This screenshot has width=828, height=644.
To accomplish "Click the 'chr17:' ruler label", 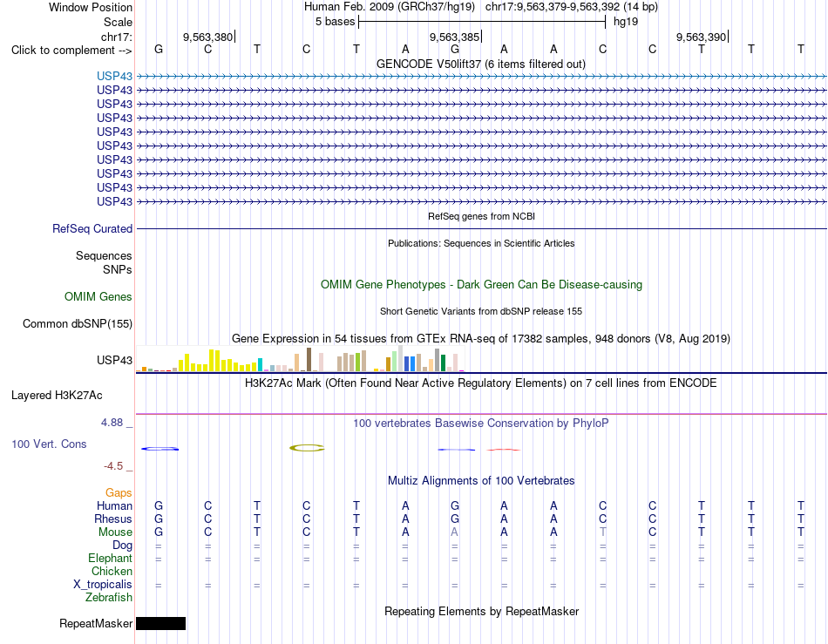I will (116, 37).
